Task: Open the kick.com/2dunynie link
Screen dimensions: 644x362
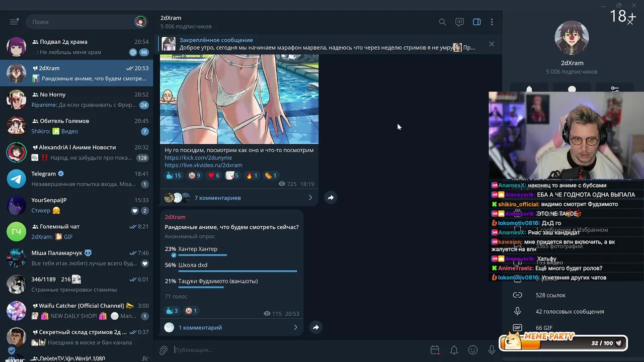Action: click(198, 157)
